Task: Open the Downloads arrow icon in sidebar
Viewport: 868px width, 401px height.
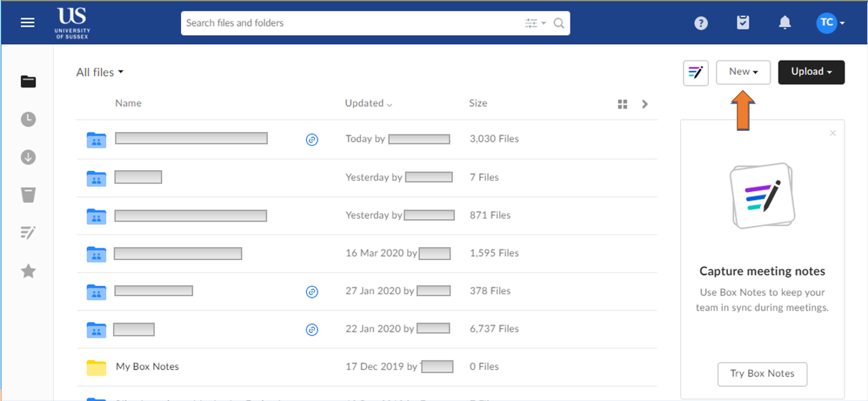Action: click(x=28, y=157)
